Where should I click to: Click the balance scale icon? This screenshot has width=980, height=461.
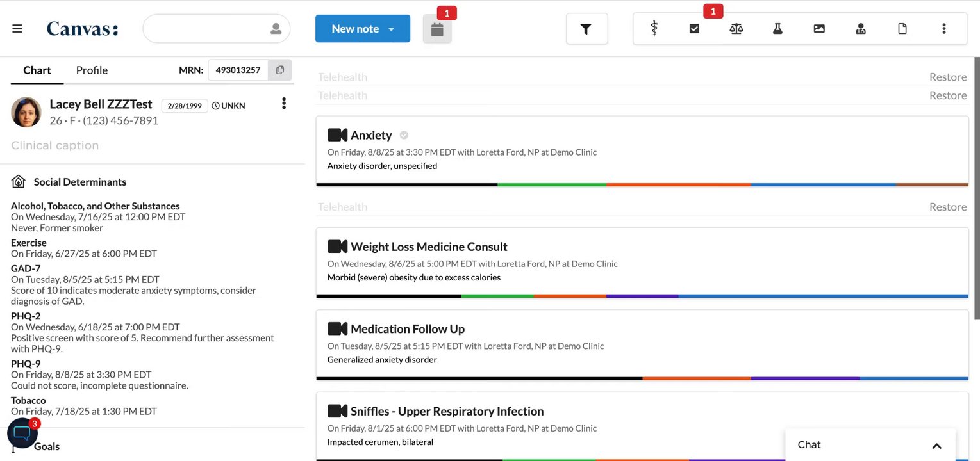pyautogui.click(x=736, y=29)
